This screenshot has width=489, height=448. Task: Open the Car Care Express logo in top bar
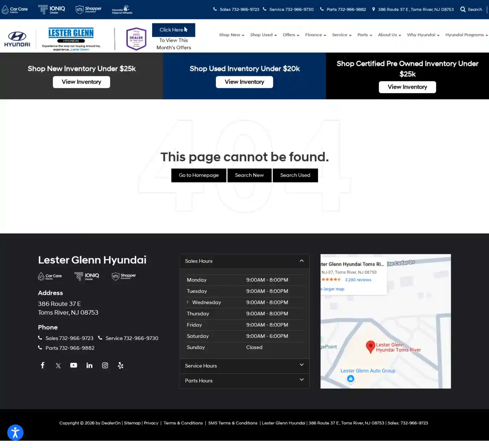click(x=15, y=9)
